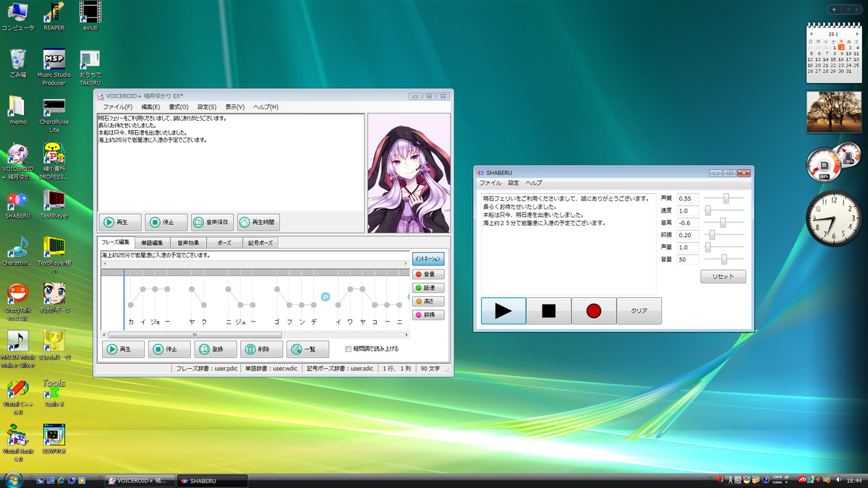This screenshot has width=868, height=488.
Task: Click SHABERU black square stop button
Action: [548, 311]
